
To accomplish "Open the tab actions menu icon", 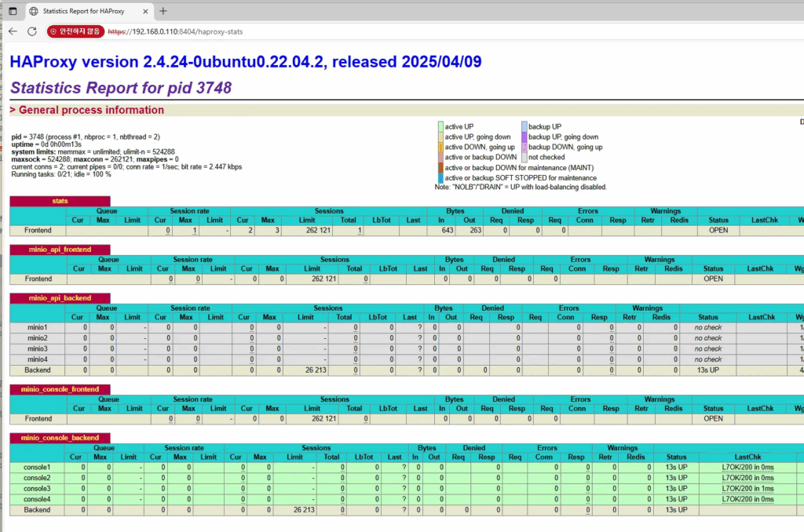I will click(13, 11).
